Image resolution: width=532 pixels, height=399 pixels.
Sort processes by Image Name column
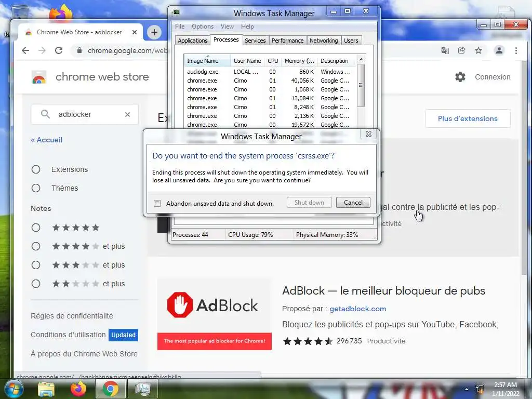point(207,61)
